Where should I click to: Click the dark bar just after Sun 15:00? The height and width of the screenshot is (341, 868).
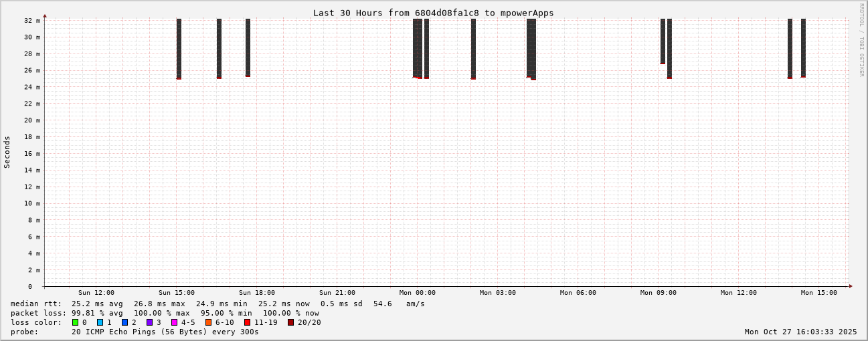pos(179,48)
